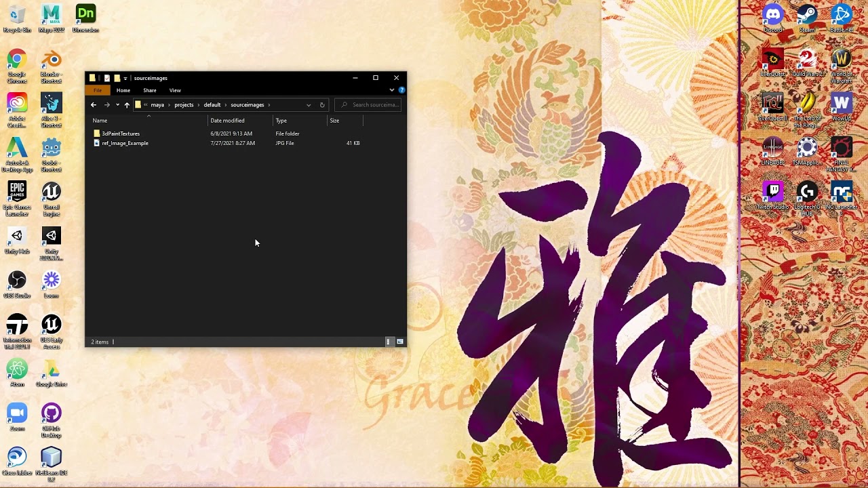Sort files by the Name column
The image size is (868, 488).
[x=149, y=121]
